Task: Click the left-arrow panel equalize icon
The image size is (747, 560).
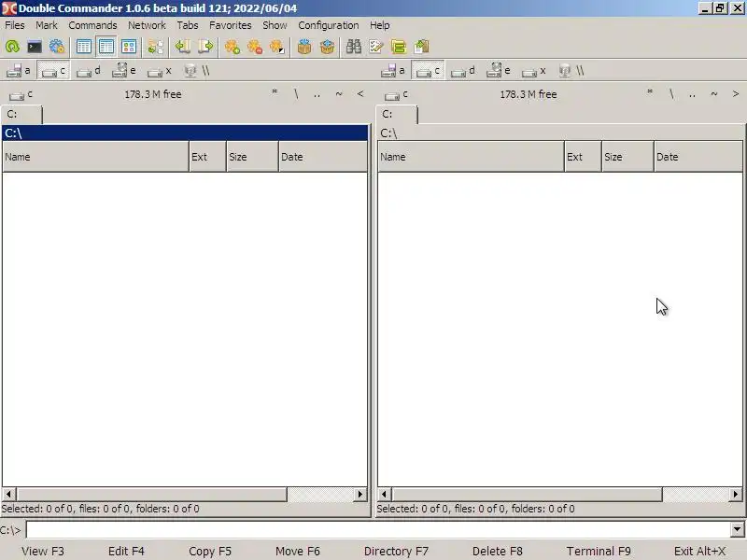Action: point(182,47)
